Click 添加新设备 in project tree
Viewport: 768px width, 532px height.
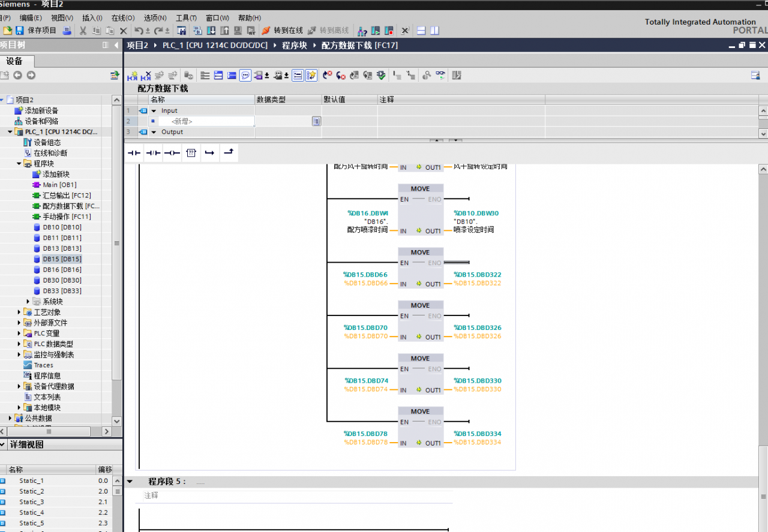coord(41,111)
